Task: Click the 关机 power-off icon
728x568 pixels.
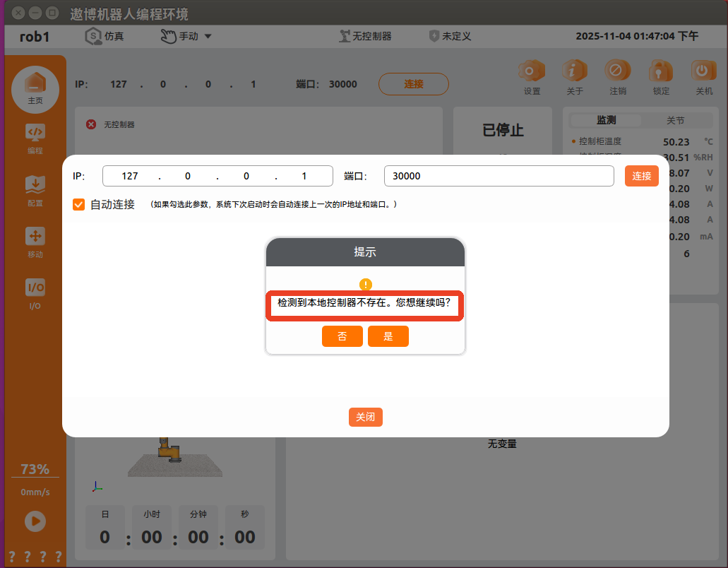Action: click(x=703, y=71)
